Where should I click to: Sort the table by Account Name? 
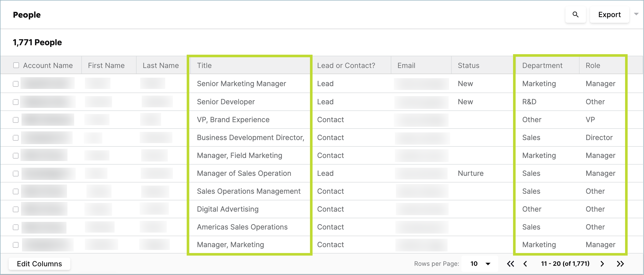[48, 65]
